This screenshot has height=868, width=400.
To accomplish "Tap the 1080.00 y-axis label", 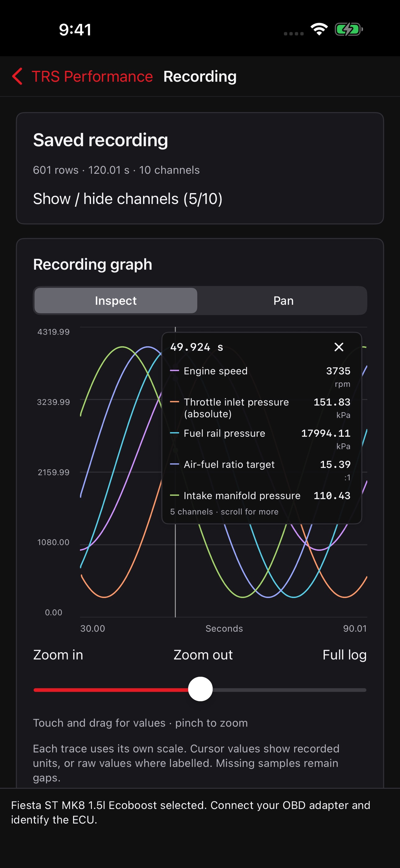I will pos(53,542).
